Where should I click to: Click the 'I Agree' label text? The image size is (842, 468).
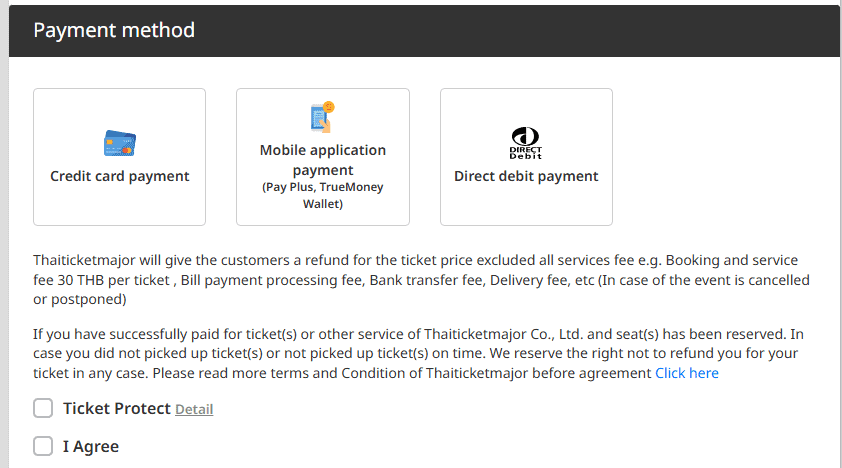91,446
